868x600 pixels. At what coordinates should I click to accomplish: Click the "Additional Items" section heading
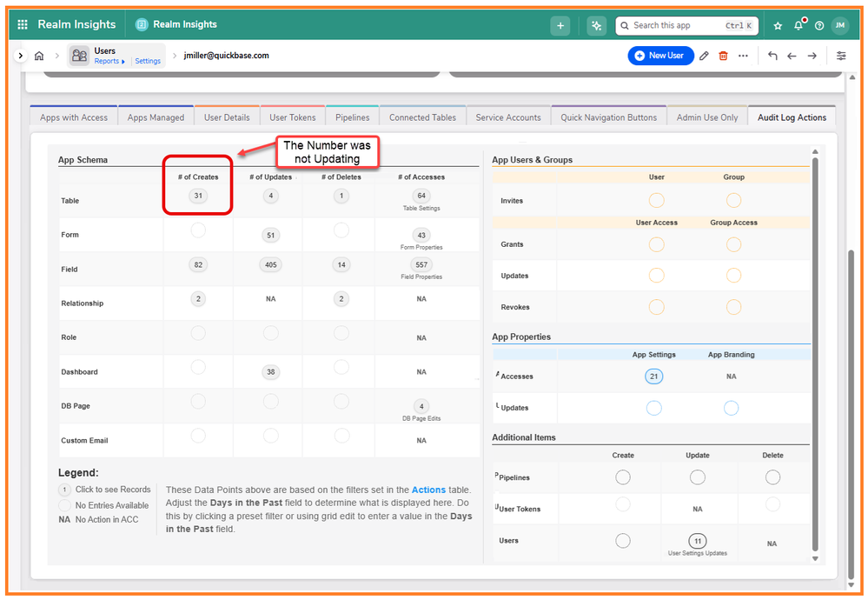[x=524, y=437]
